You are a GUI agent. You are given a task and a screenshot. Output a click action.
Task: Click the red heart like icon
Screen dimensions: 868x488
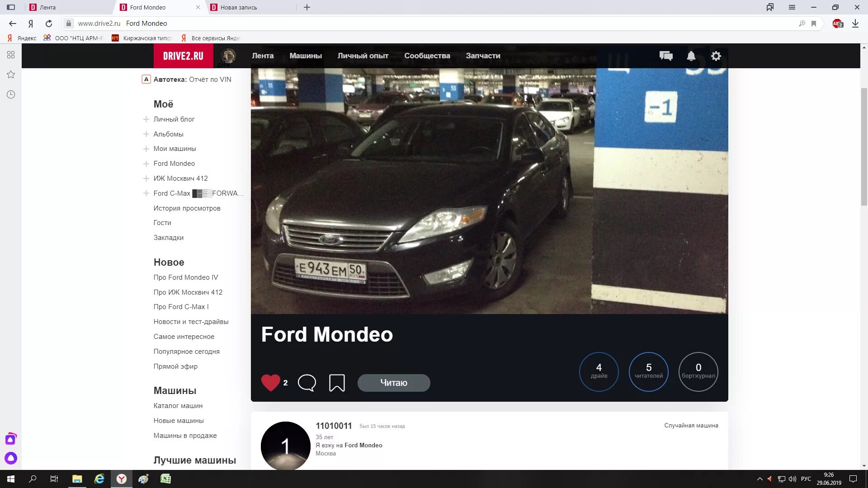(270, 383)
